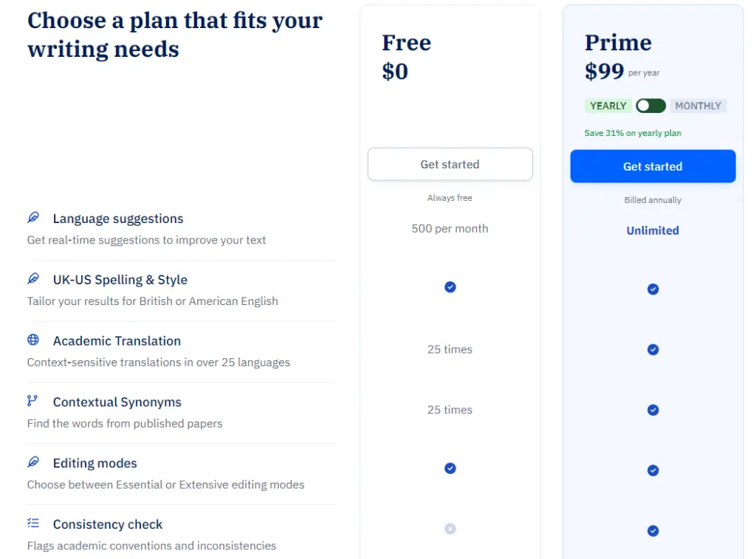Click the Consistency check list icon
The width and height of the screenshot is (756, 559).
click(x=33, y=523)
